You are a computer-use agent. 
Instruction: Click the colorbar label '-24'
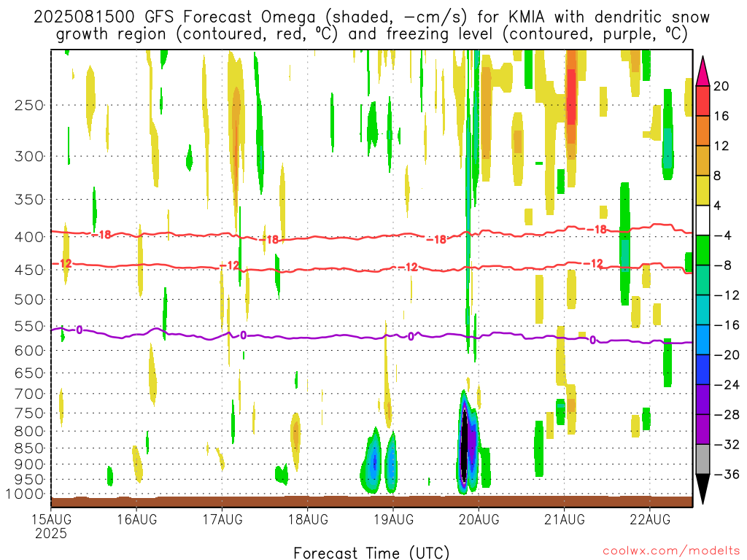[727, 385]
